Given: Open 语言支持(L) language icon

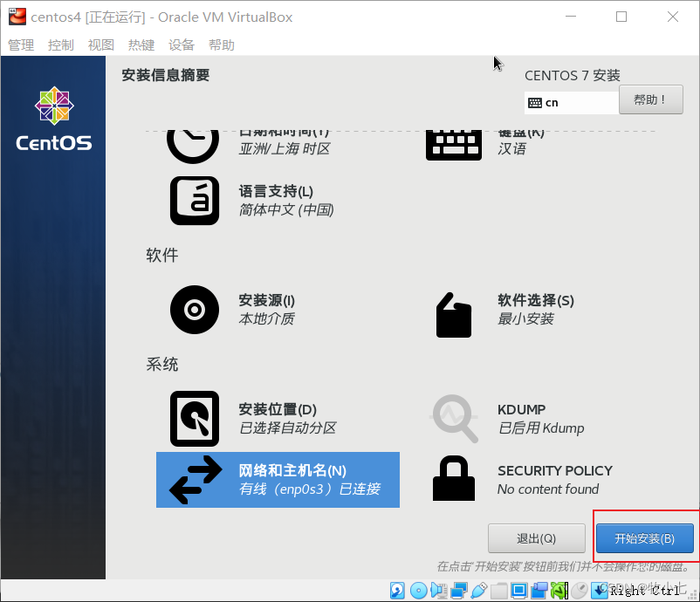Looking at the screenshot, I should click(x=195, y=201).
